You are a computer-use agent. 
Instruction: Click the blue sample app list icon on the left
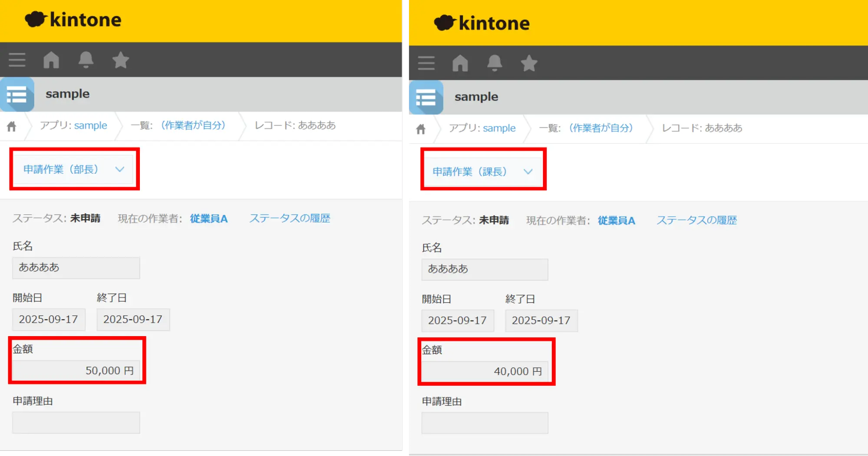17,94
